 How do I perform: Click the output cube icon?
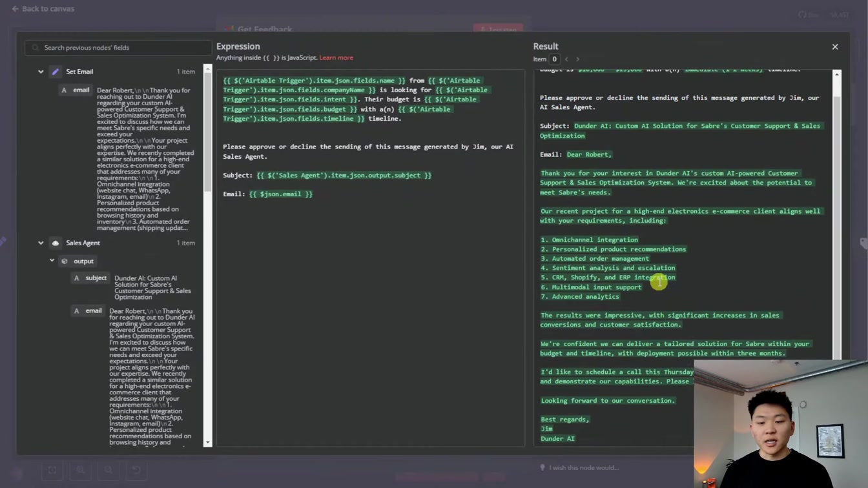tap(65, 261)
